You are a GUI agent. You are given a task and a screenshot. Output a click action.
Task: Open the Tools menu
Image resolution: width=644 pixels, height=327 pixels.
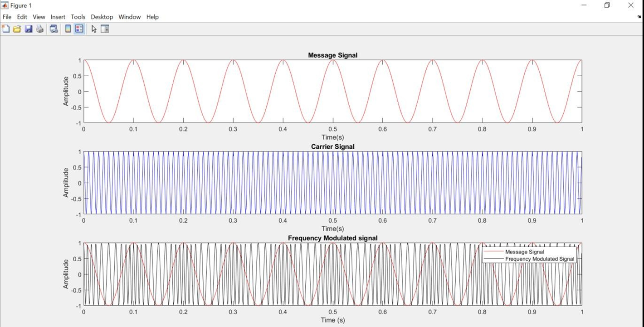coord(78,17)
